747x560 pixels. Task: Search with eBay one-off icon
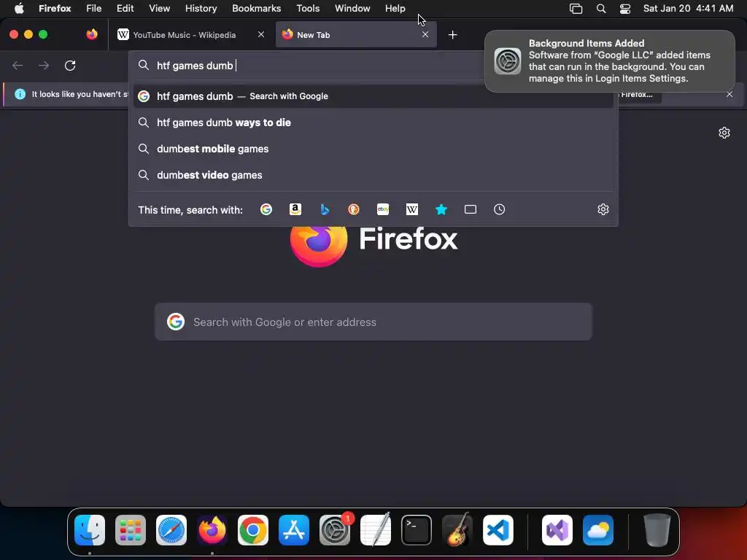(383, 209)
